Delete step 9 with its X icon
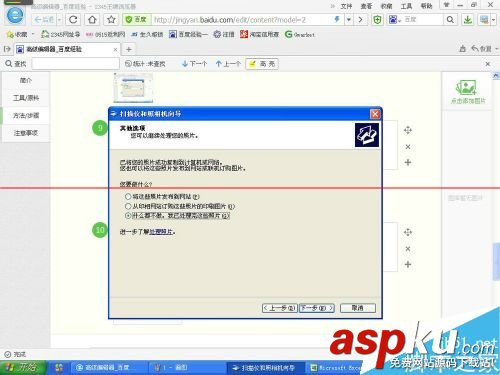The height and width of the screenshot is (375, 500). click(408, 147)
